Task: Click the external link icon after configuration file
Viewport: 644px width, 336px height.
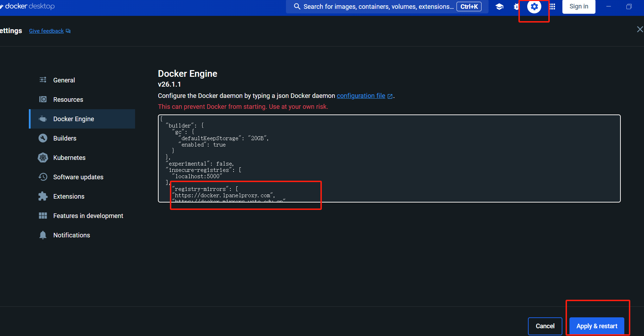Action: pos(390,96)
